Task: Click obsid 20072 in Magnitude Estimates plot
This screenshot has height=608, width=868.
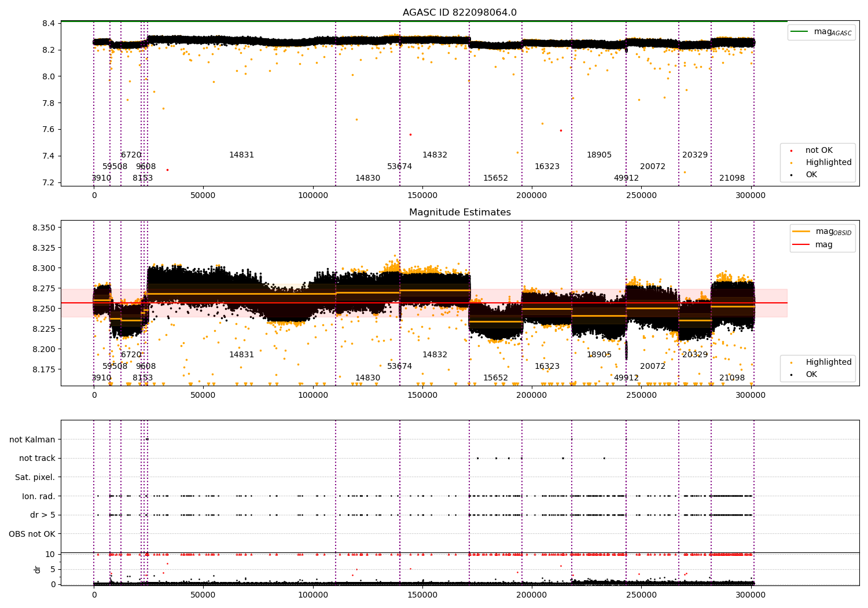Action: click(x=653, y=367)
